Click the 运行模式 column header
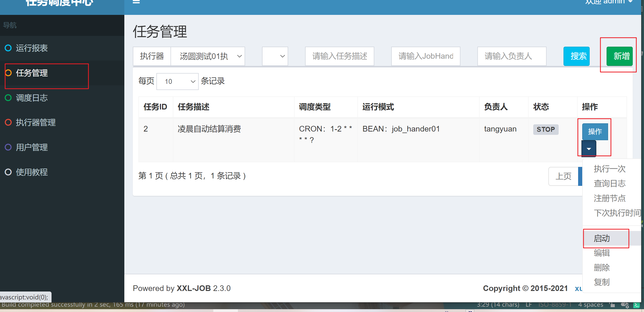The image size is (644, 312). click(418, 107)
